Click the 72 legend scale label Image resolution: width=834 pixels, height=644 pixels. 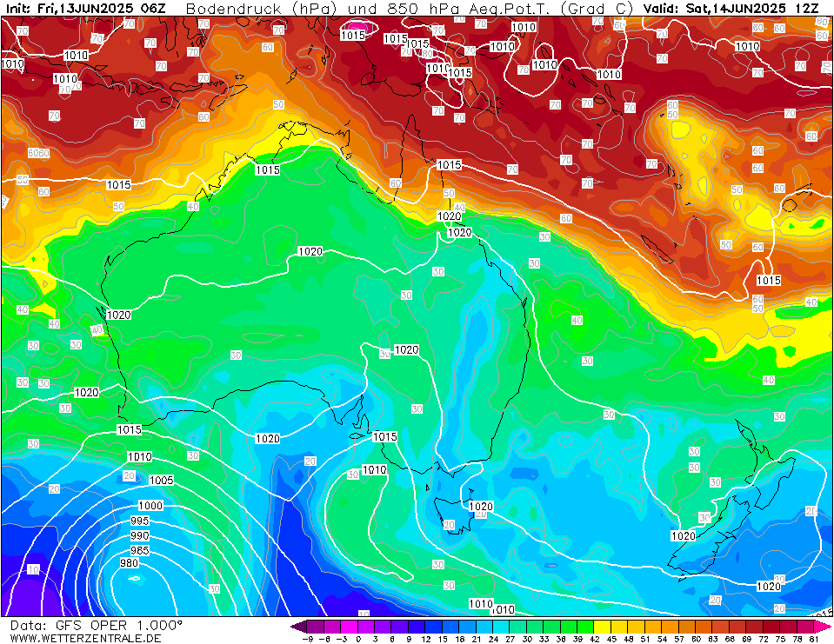tap(764, 639)
